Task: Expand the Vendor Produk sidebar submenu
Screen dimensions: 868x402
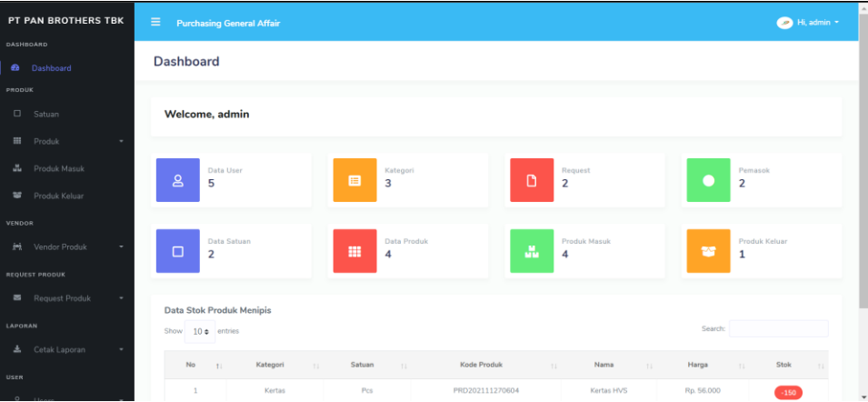Action: click(67, 246)
